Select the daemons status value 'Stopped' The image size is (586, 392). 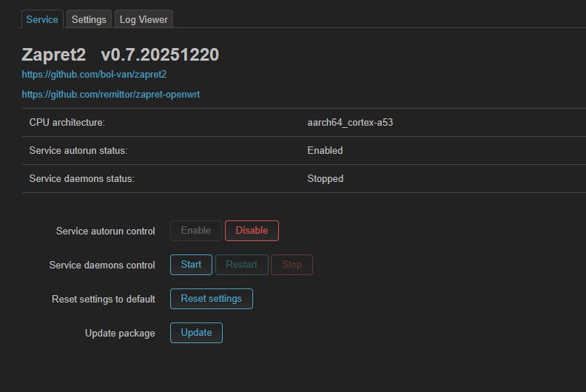click(325, 179)
